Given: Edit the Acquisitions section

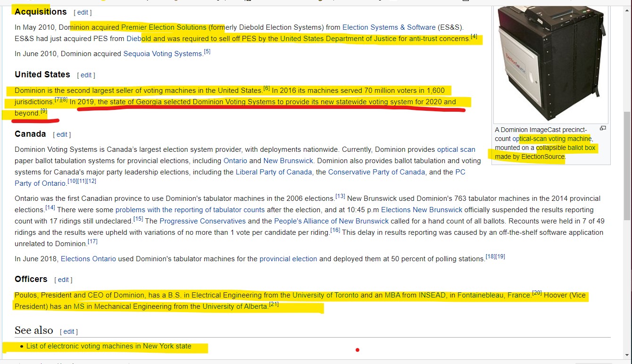Looking at the screenshot, I should click(83, 13).
